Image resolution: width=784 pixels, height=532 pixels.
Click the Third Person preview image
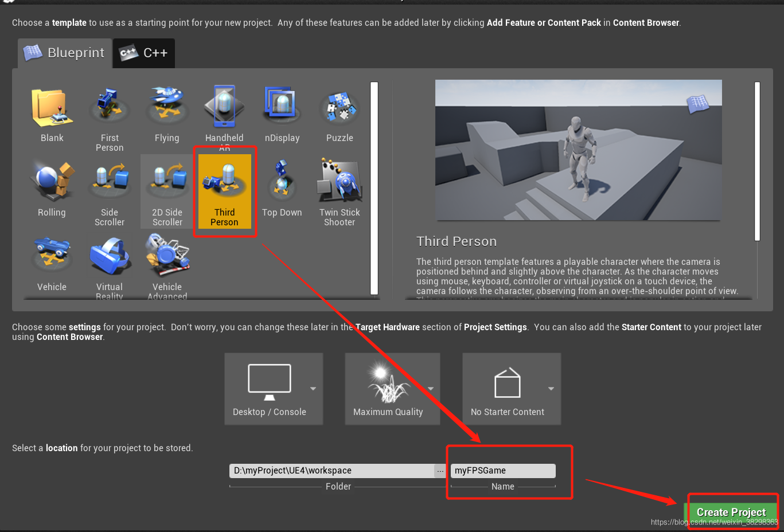(578, 150)
